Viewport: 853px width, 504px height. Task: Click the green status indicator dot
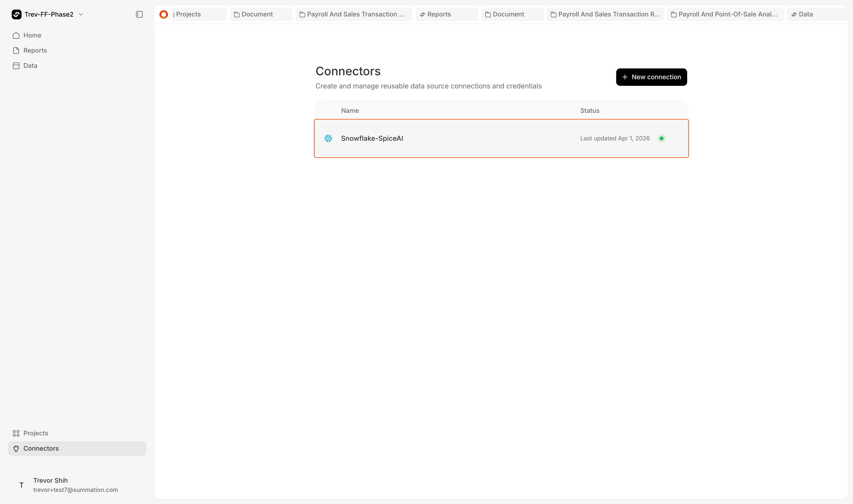[x=661, y=138]
